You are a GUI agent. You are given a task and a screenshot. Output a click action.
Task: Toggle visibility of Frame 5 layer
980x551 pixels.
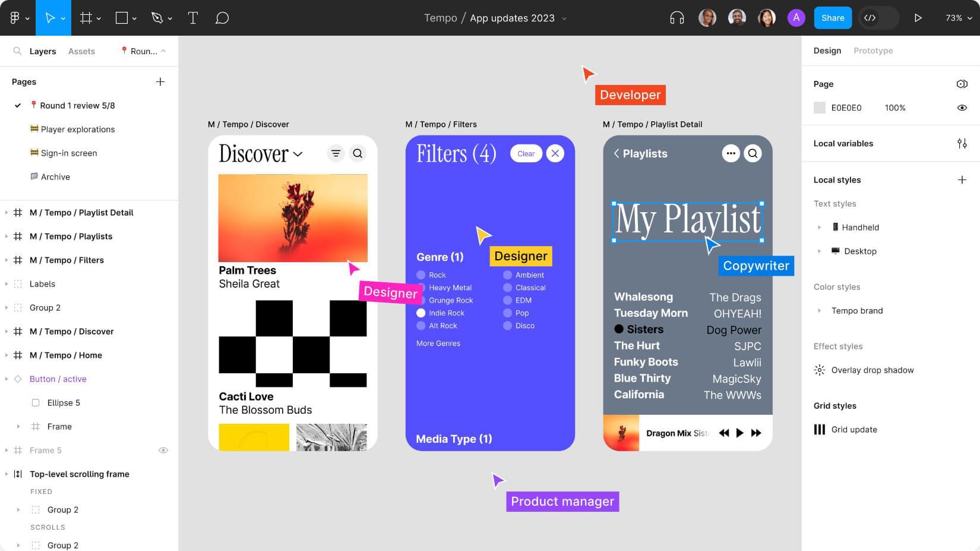[x=163, y=450]
